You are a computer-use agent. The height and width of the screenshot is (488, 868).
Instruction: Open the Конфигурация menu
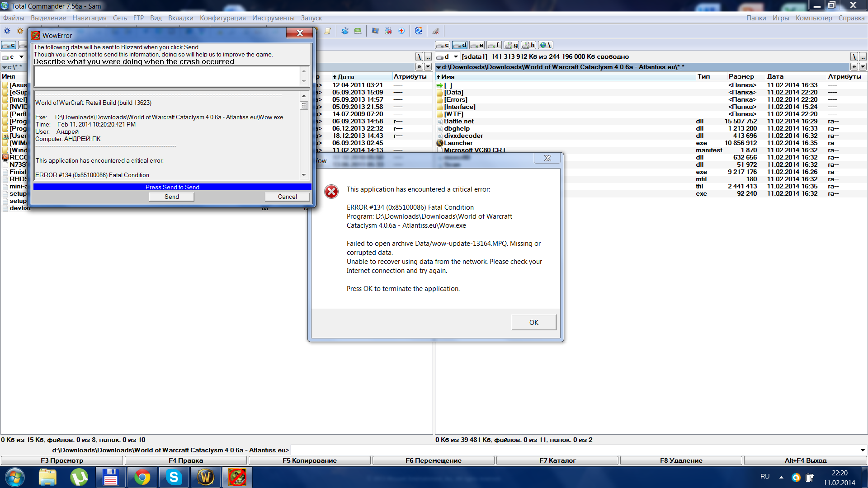pos(222,18)
